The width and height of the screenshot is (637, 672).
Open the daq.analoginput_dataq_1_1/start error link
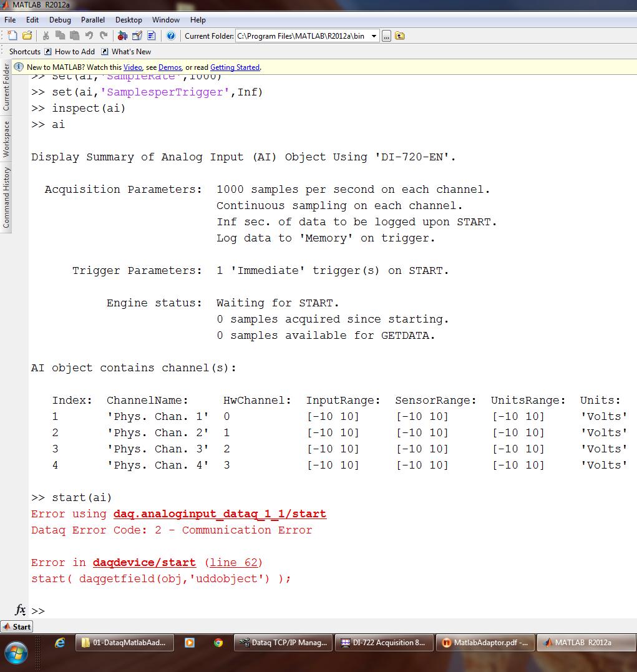(x=220, y=514)
